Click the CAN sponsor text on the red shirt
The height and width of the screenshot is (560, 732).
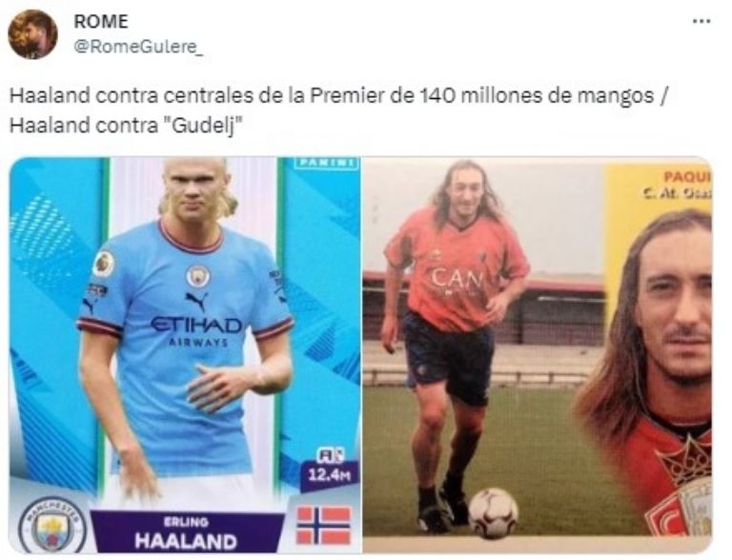click(457, 281)
